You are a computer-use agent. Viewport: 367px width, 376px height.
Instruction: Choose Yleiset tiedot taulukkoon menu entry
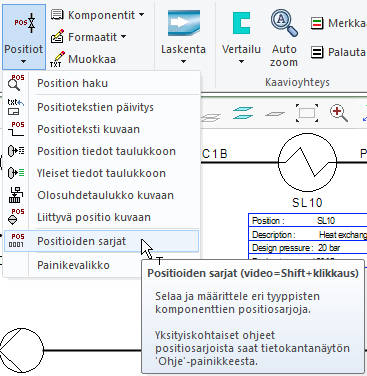pos(101,173)
